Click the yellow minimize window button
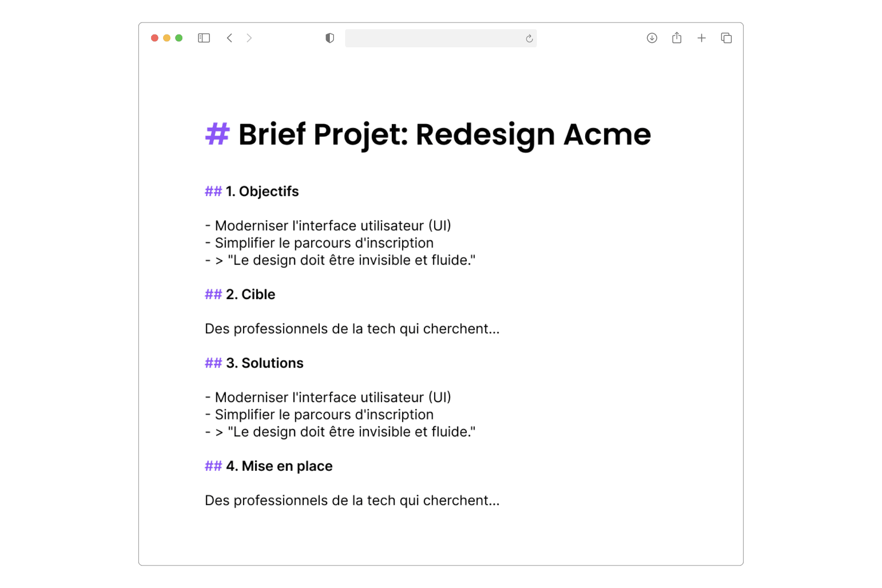Viewport: 882px width, 588px height. (x=167, y=38)
